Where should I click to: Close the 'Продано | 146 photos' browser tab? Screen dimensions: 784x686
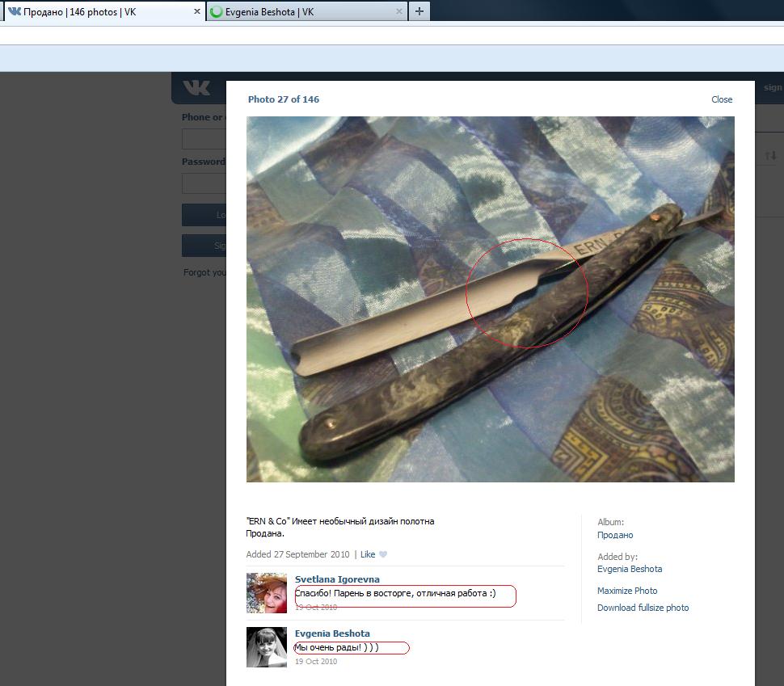[x=197, y=11]
